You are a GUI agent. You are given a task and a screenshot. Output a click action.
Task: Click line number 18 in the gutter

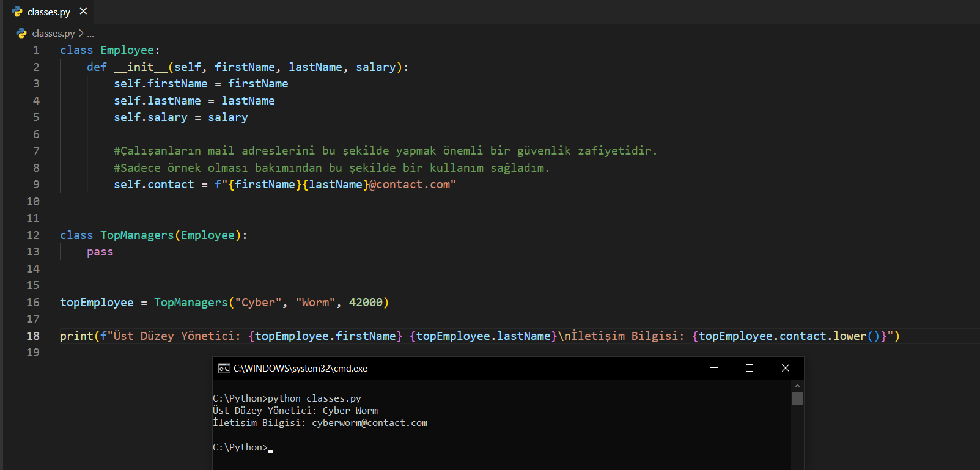33,336
